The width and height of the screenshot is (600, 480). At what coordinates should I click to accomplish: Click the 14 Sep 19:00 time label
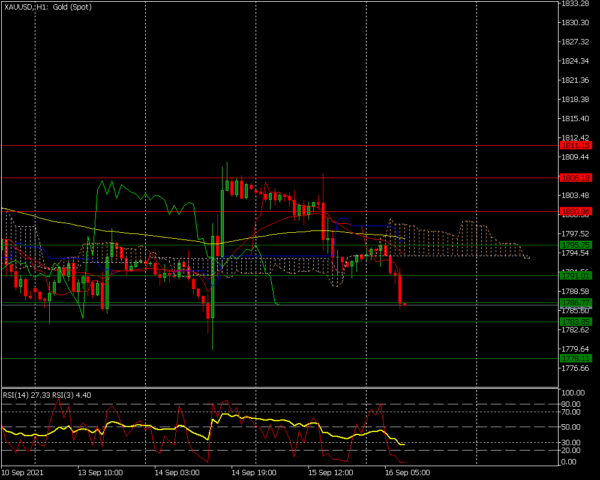254,472
